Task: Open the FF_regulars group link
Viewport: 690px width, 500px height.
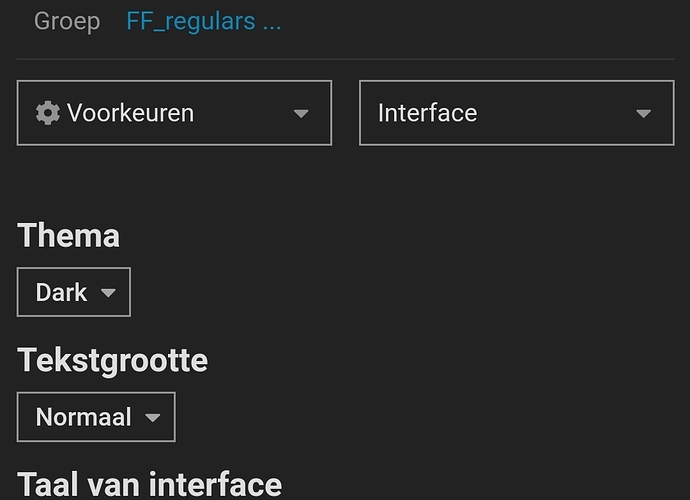Action: (x=190, y=21)
